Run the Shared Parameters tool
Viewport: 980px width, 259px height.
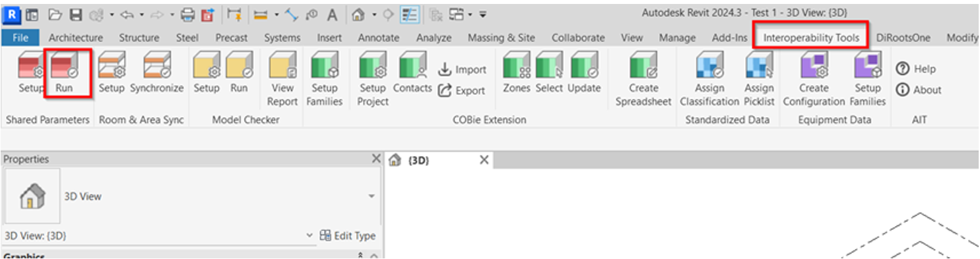(x=64, y=73)
